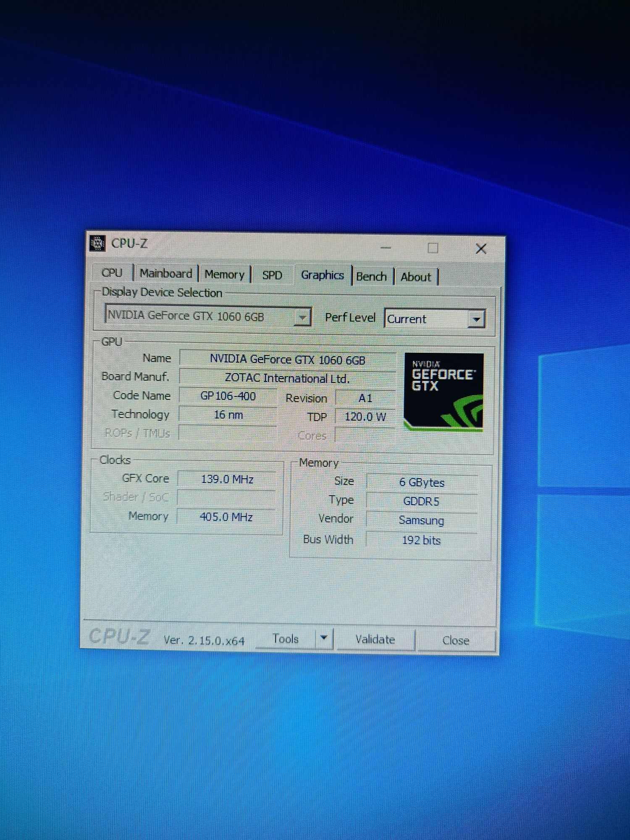Click the empty Cores field
630x840 pixels.
[365, 436]
